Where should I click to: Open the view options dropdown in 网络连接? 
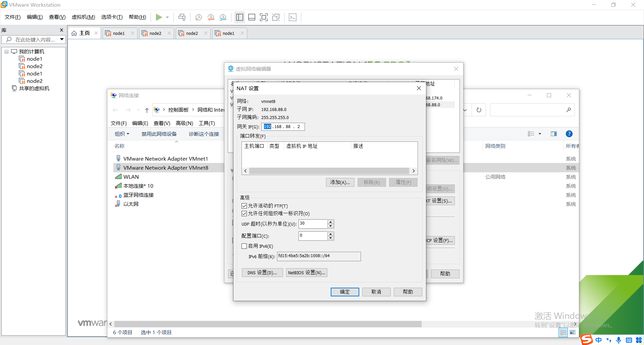pos(540,134)
